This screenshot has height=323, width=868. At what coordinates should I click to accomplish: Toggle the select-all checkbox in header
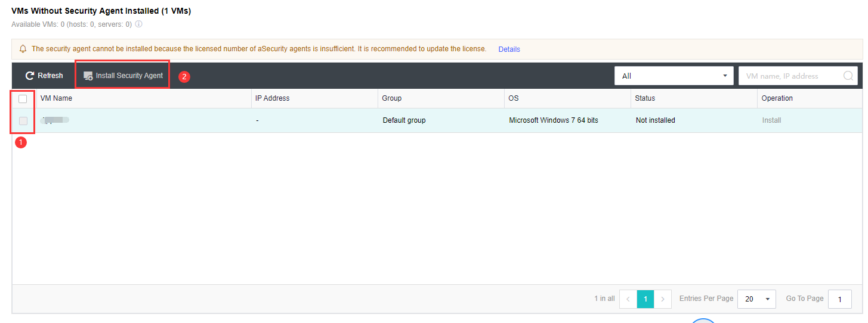tap(23, 99)
